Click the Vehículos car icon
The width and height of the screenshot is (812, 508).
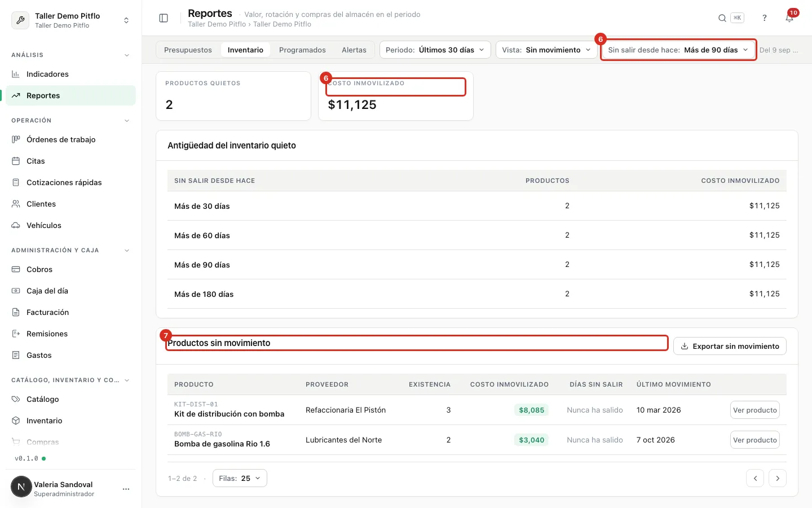pyautogui.click(x=16, y=225)
